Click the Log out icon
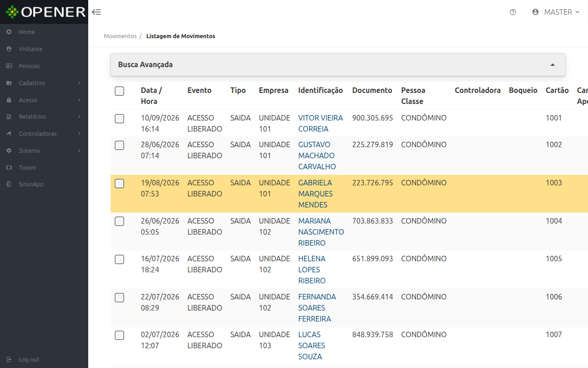588x368 pixels. pyautogui.click(x=9, y=359)
